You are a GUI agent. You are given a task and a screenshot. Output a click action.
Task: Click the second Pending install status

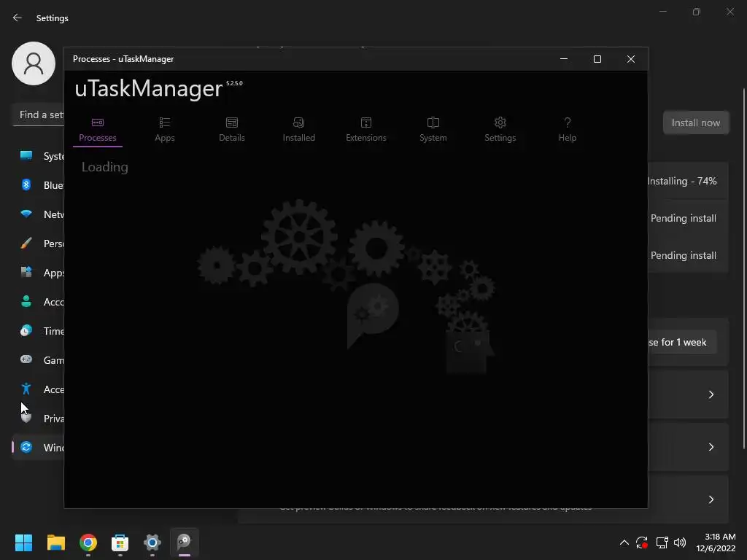click(683, 255)
